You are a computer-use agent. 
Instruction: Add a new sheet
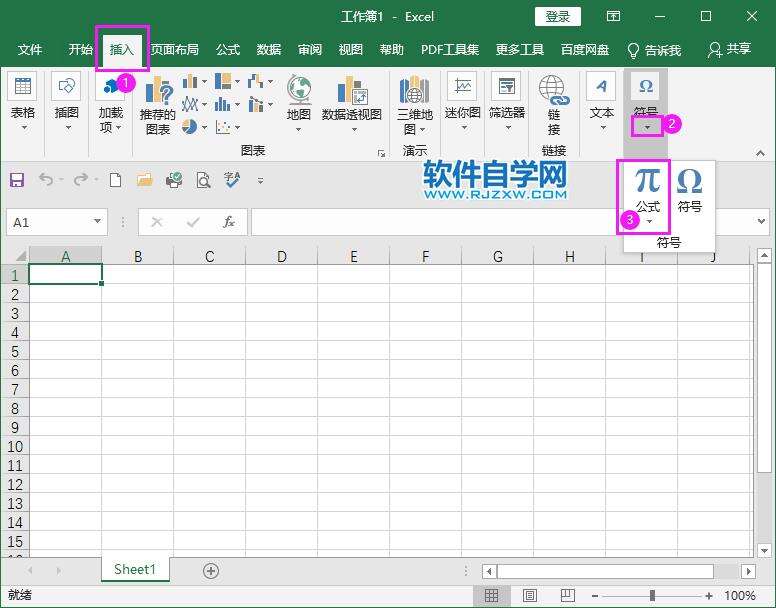click(x=211, y=571)
